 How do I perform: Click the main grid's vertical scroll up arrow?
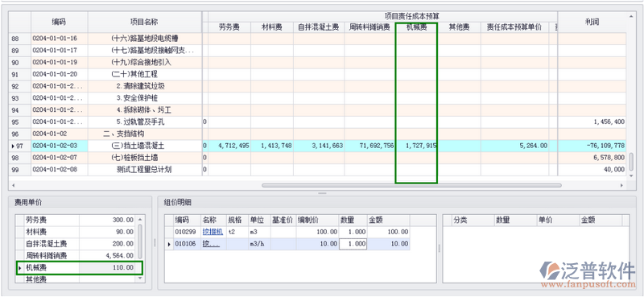(x=631, y=16)
